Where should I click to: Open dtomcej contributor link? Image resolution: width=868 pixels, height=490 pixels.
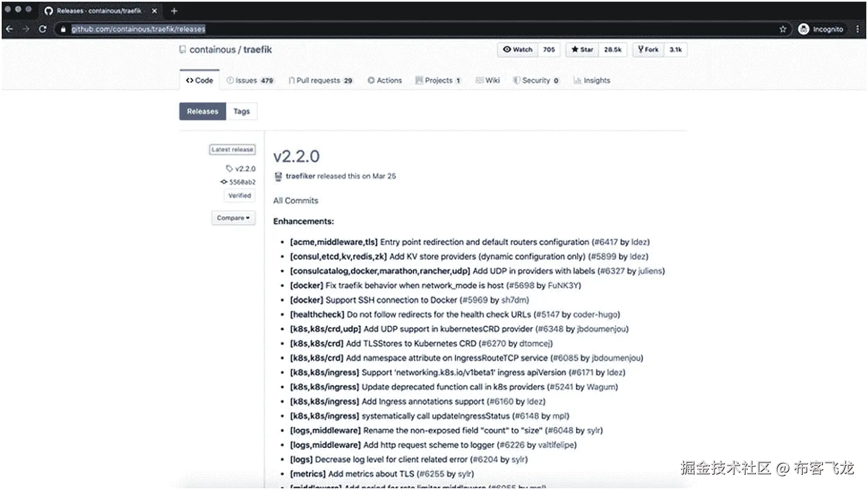click(535, 343)
